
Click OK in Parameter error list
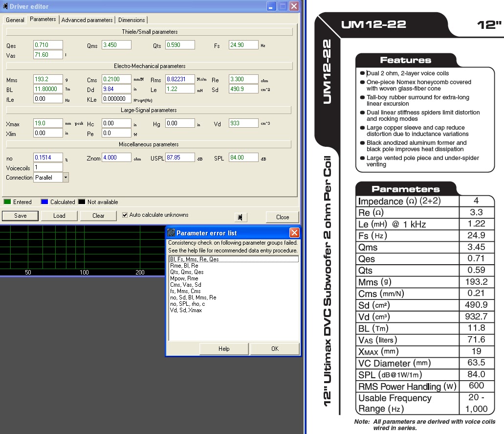pyautogui.click(x=275, y=349)
